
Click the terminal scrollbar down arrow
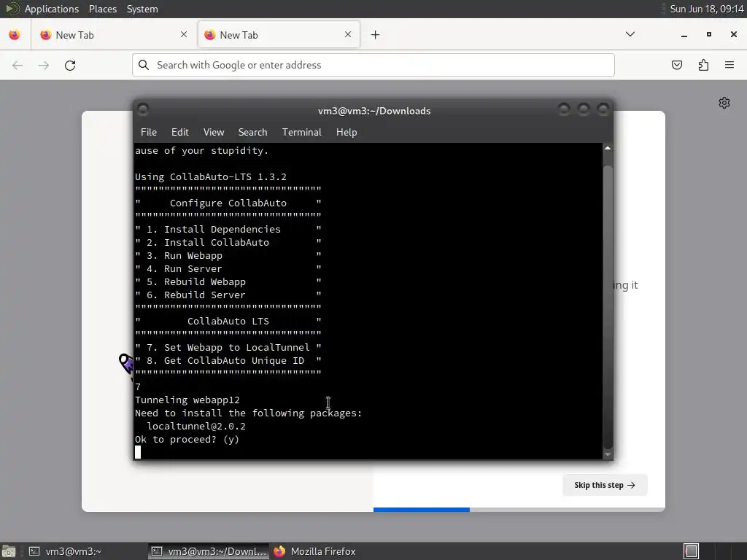click(608, 455)
